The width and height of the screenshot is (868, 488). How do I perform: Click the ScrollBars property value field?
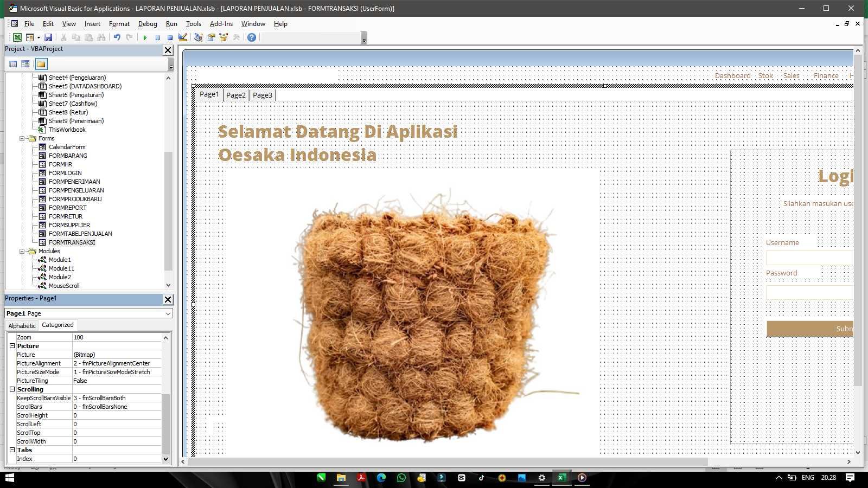coord(117,407)
